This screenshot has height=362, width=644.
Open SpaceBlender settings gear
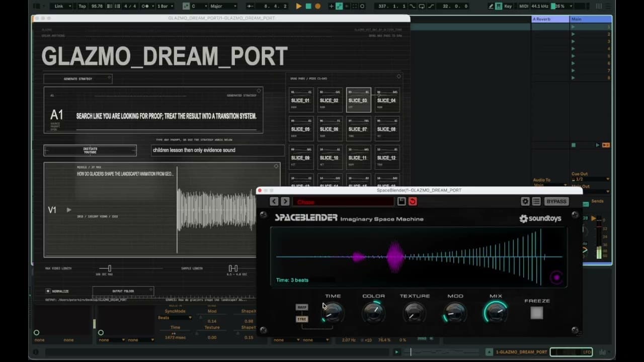(525, 202)
